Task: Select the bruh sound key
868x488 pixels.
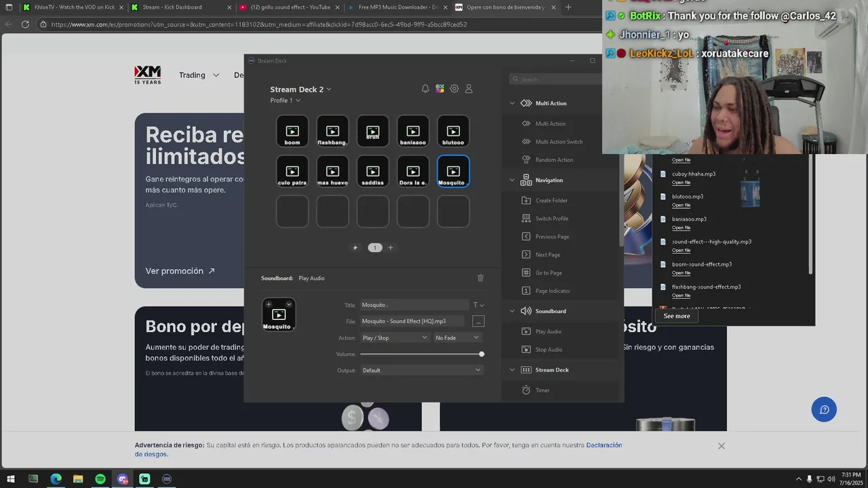Action: pyautogui.click(x=373, y=131)
